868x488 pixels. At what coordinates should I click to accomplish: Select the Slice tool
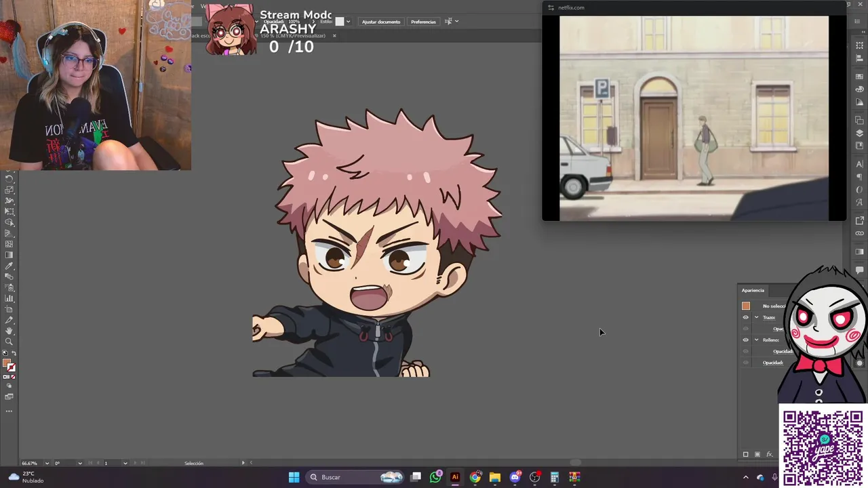click(9, 320)
